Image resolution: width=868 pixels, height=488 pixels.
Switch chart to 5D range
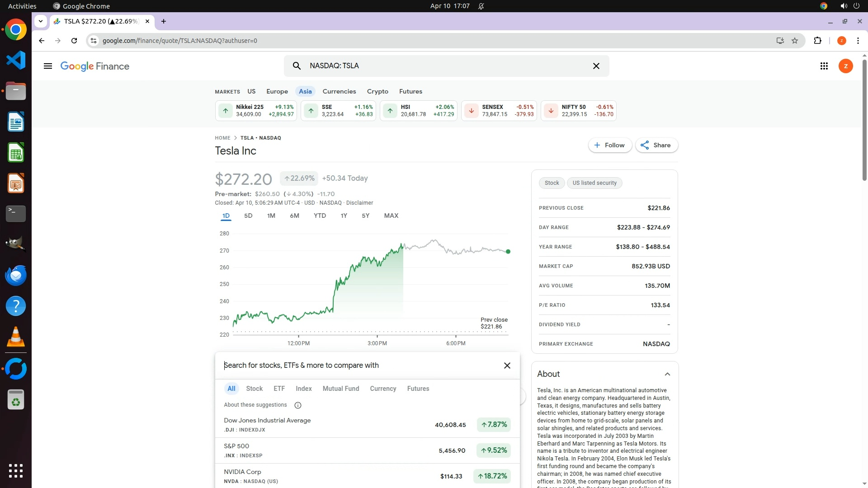248,216
